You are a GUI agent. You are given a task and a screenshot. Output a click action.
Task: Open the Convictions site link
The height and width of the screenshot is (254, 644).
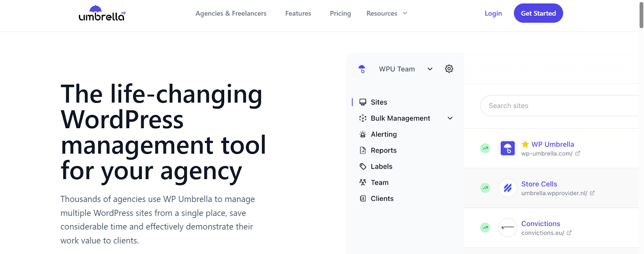coord(541,224)
